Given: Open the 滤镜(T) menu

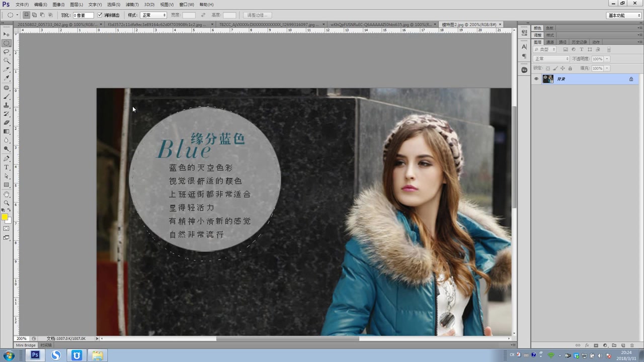Looking at the screenshot, I should (x=132, y=5).
